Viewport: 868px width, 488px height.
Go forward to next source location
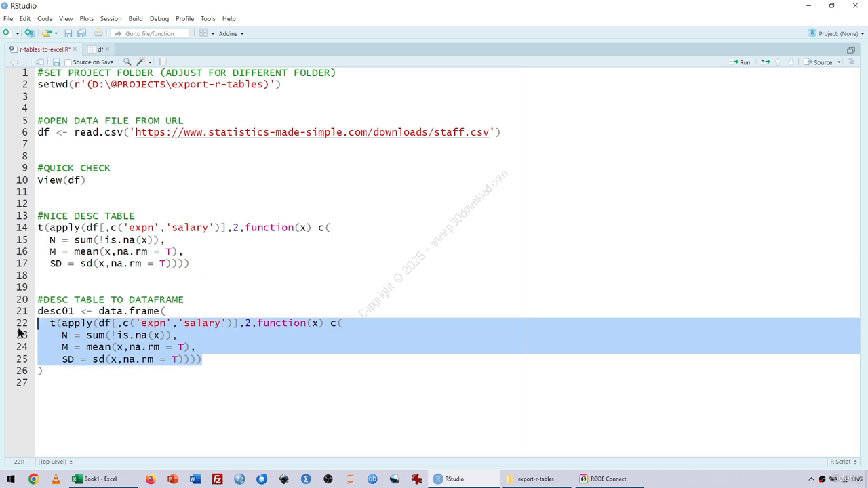pyautogui.click(x=24, y=62)
